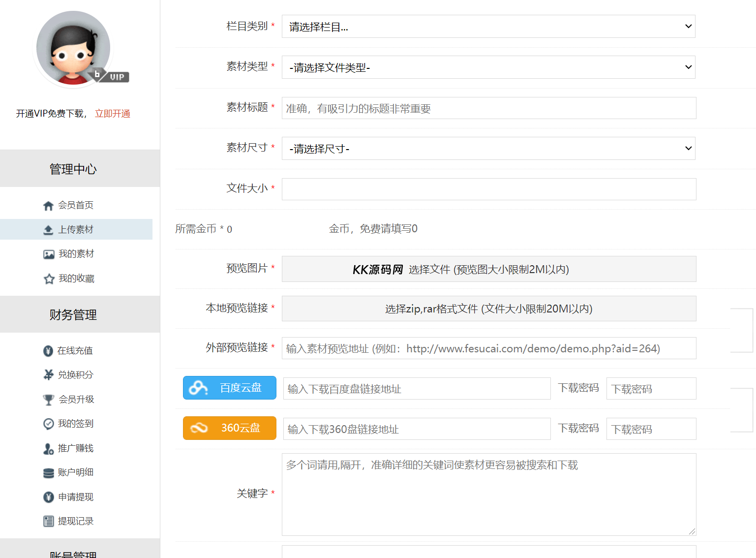Open 推广赚钱 promotion page
This screenshot has height=558, width=756.
[x=75, y=448]
